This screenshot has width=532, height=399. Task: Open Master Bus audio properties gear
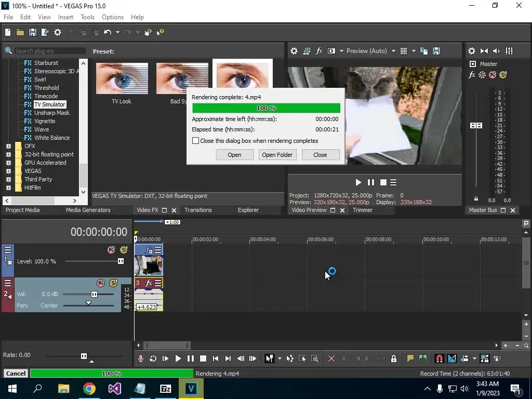pyautogui.click(x=472, y=51)
